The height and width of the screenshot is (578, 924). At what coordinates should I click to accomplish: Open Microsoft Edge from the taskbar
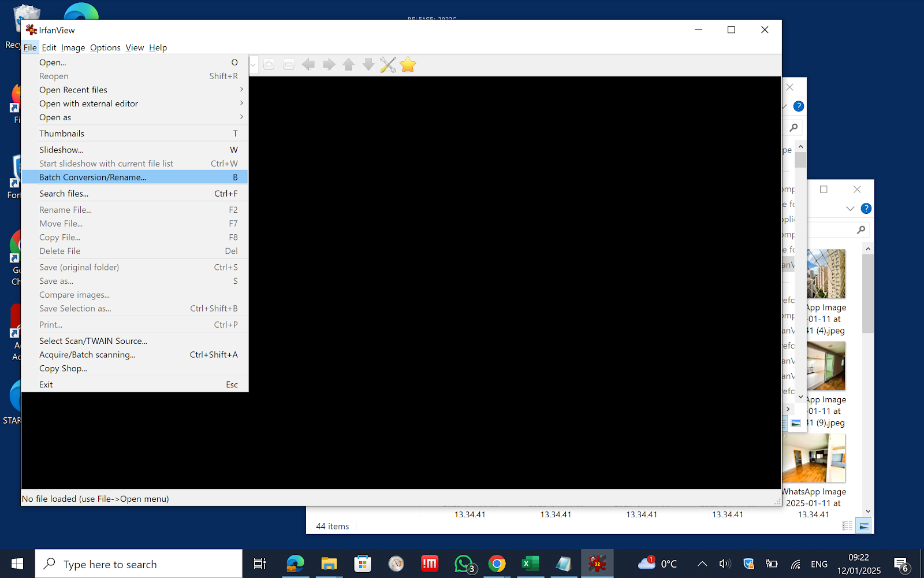point(295,564)
